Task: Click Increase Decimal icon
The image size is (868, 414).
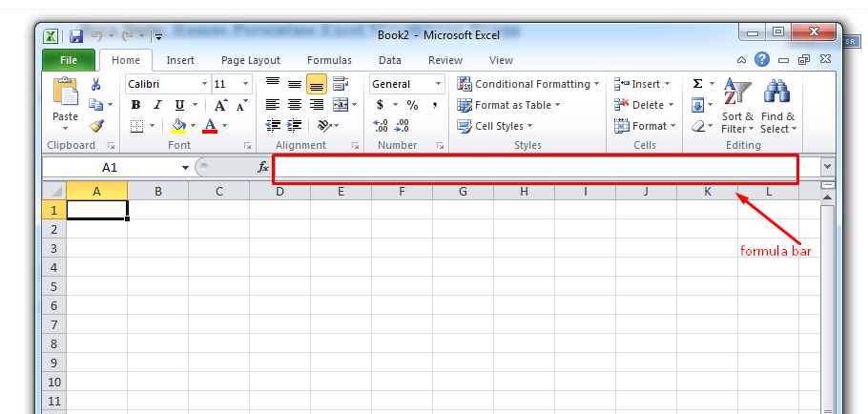Action: click(x=381, y=126)
